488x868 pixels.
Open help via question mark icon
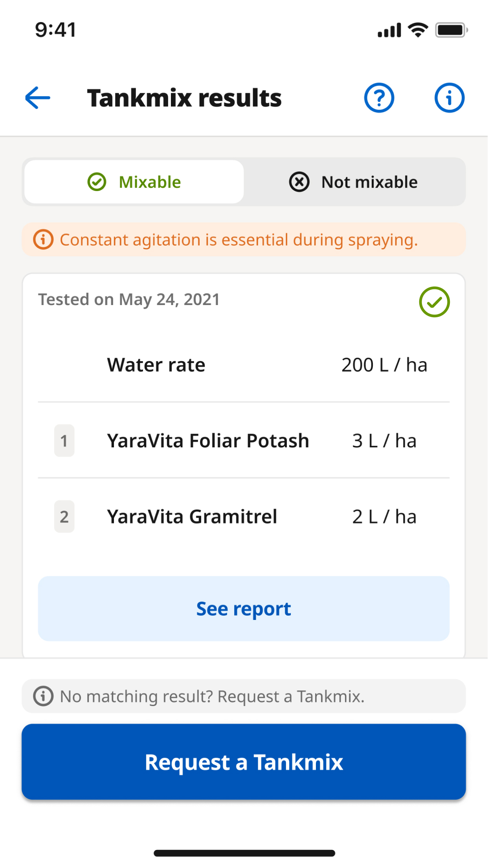coord(379,97)
